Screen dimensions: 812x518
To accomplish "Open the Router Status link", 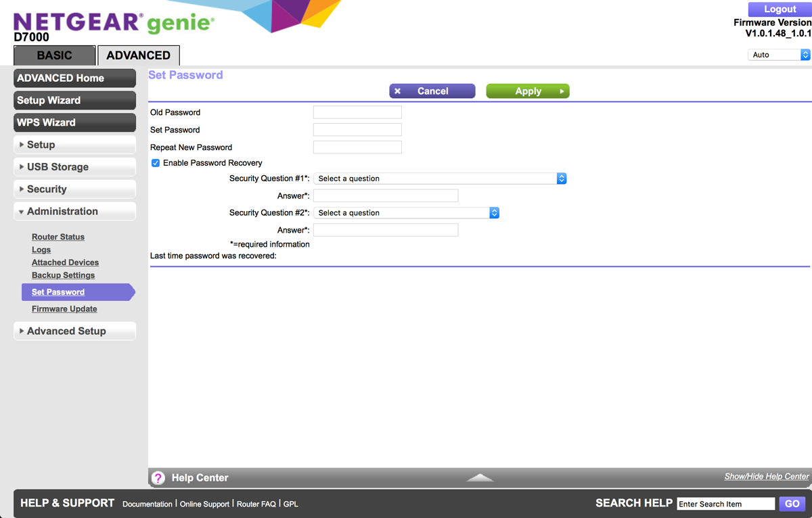I will [58, 237].
